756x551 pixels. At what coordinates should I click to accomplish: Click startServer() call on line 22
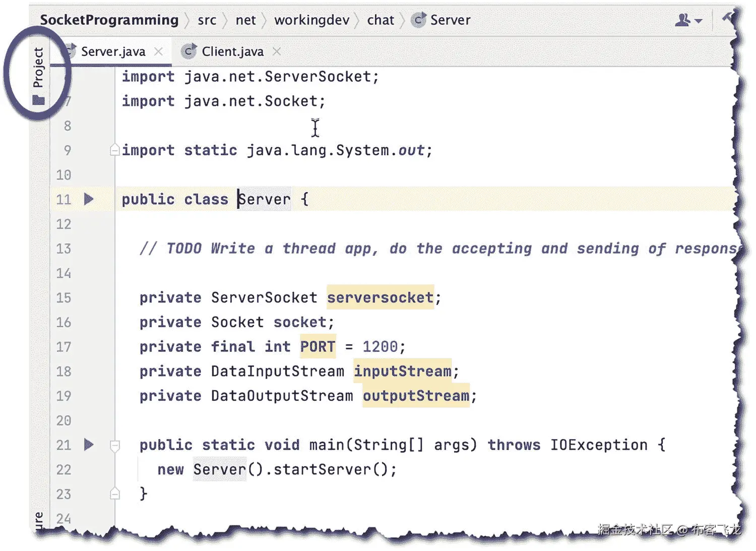(331, 469)
